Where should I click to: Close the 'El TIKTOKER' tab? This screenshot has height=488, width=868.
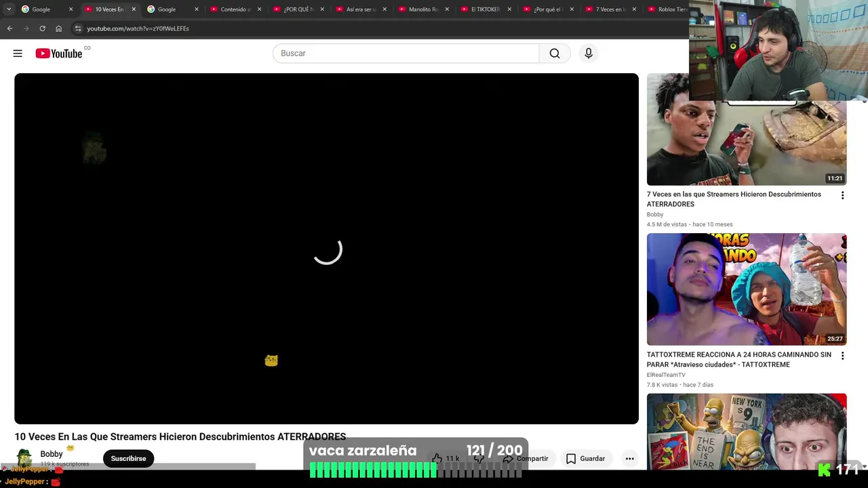pyautogui.click(x=509, y=9)
